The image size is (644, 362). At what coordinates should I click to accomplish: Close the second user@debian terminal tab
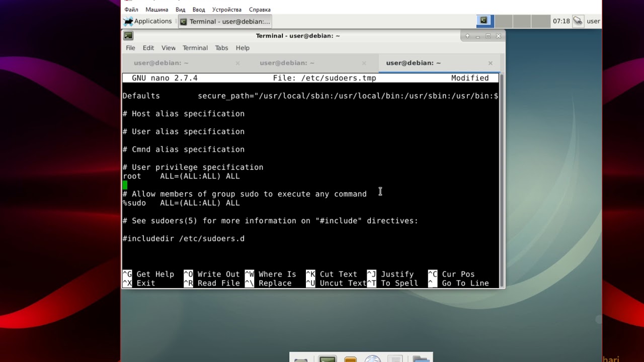click(x=364, y=63)
